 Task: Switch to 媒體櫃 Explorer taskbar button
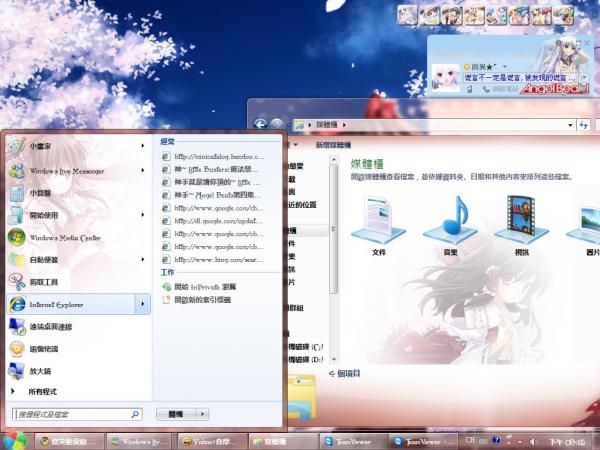283,442
